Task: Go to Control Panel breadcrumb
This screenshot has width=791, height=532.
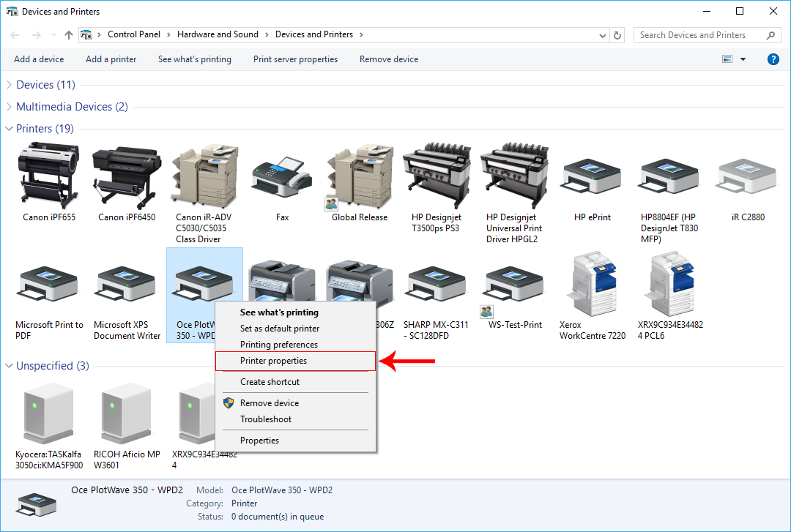Action: (x=134, y=34)
